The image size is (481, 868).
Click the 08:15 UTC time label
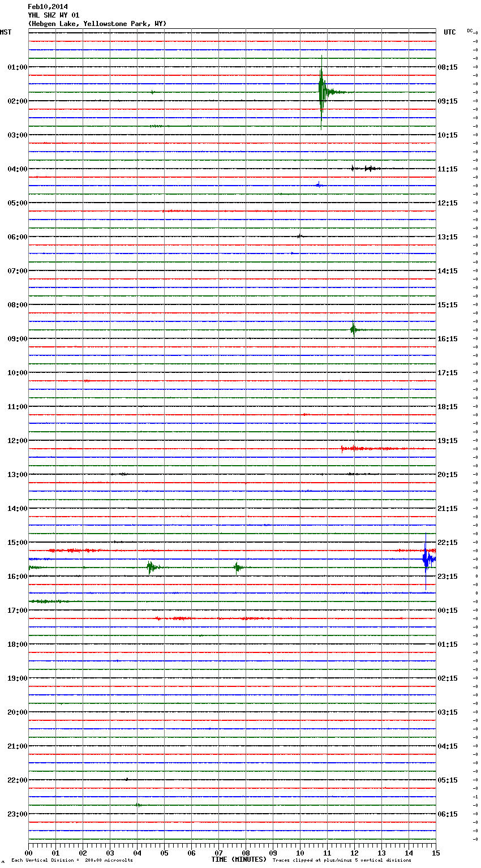click(x=448, y=67)
